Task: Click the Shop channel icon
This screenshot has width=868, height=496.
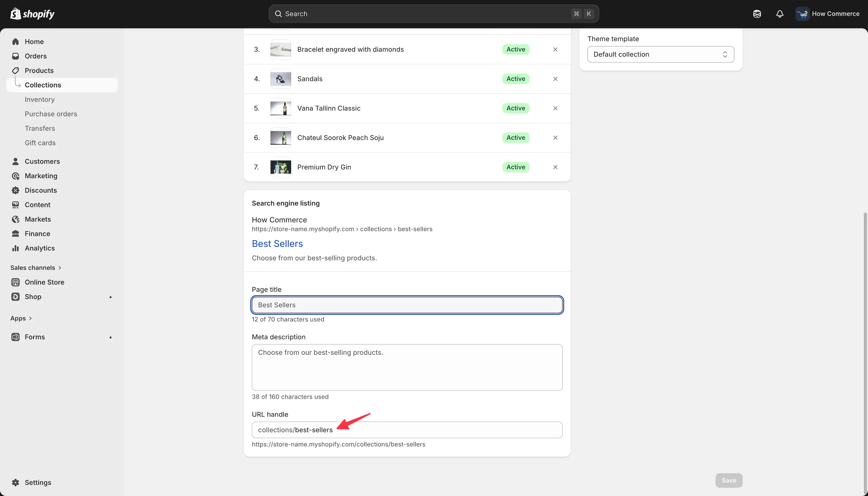Action: [x=15, y=297]
